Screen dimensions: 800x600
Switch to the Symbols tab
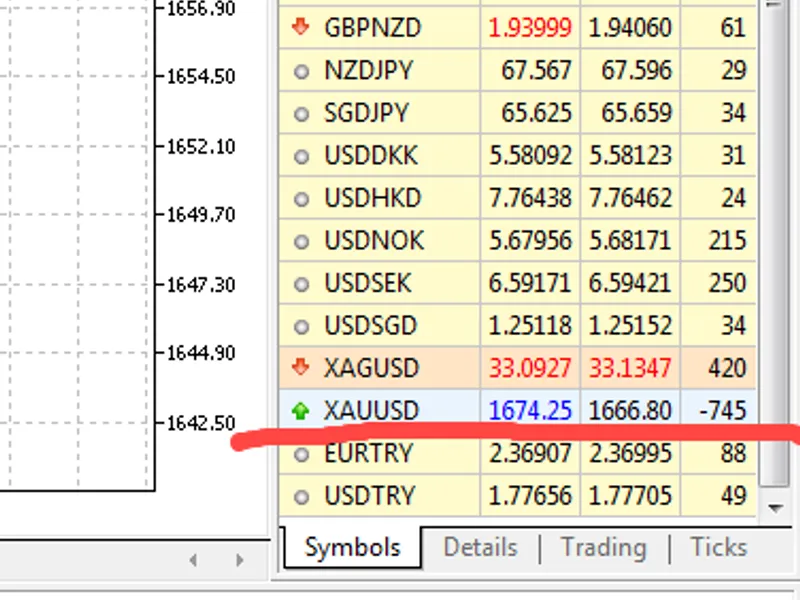point(352,547)
